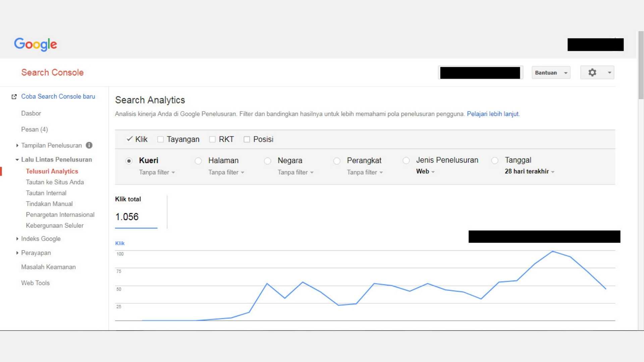The height and width of the screenshot is (362, 644).
Task: Enable the RKT checkbox
Action: 212,139
